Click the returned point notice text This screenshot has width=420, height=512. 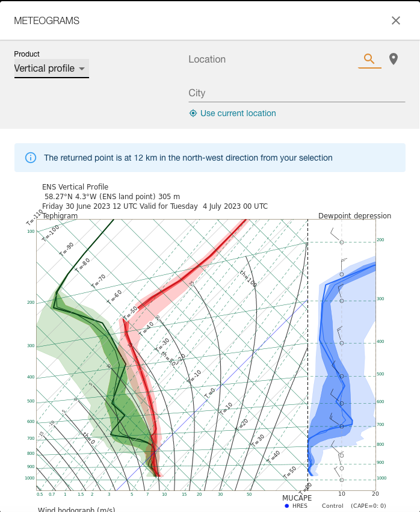click(x=188, y=158)
